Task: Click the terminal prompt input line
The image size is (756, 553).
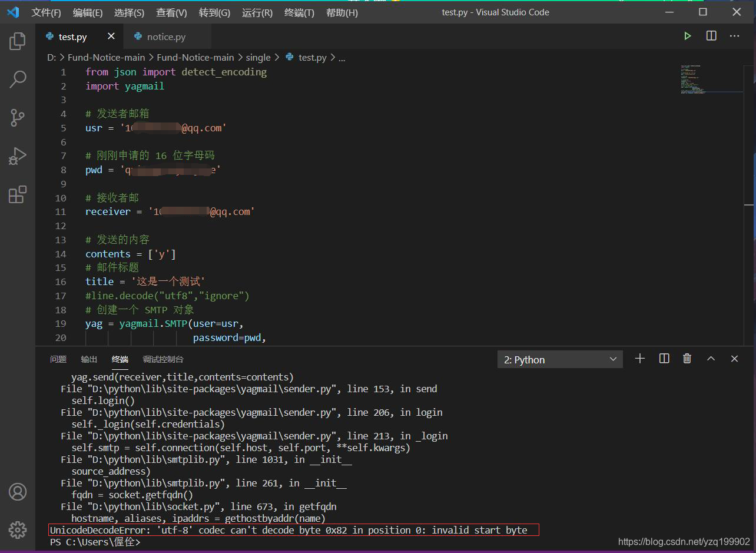Action: click(96, 542)
